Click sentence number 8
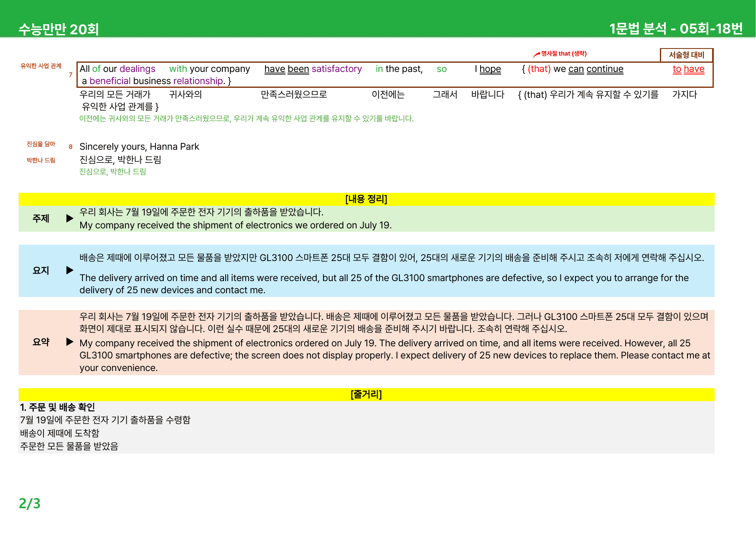Screen dimensions: 756x535 (x=71, y=147)
